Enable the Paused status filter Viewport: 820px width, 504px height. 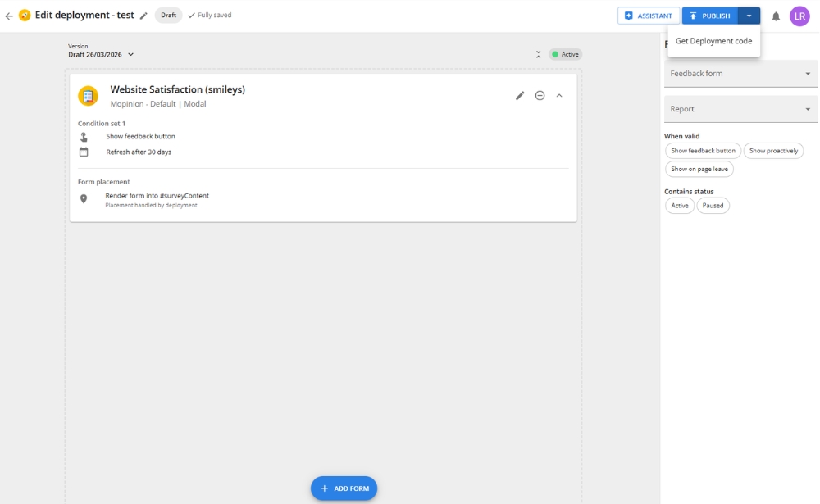pos(713,205)
